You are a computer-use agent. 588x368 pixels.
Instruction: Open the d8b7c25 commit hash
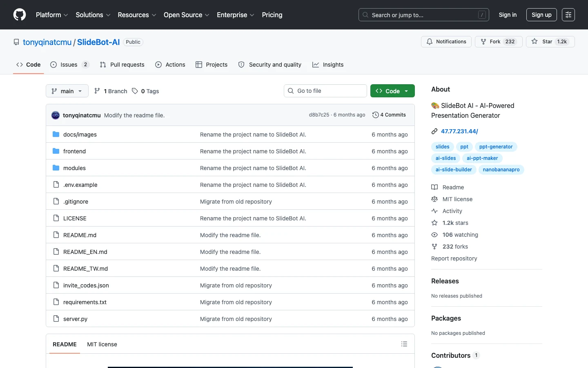tap(319, 115)
